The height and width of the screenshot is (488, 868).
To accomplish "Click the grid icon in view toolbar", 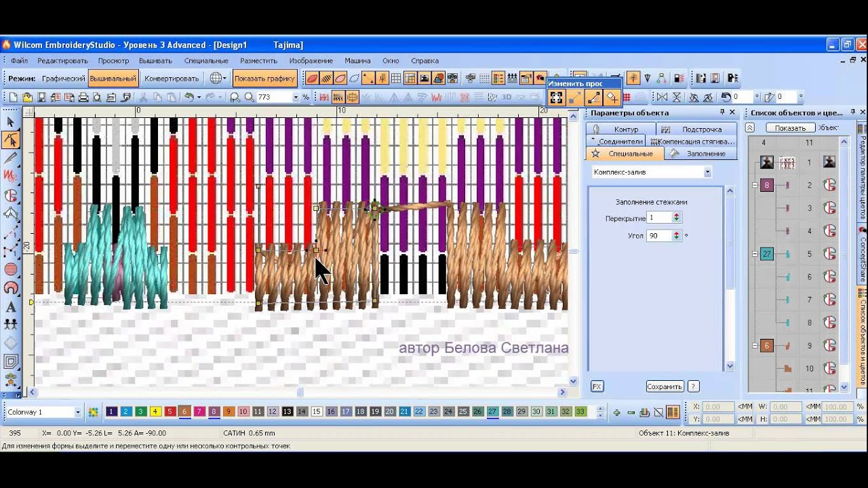I will pos(396,78).
